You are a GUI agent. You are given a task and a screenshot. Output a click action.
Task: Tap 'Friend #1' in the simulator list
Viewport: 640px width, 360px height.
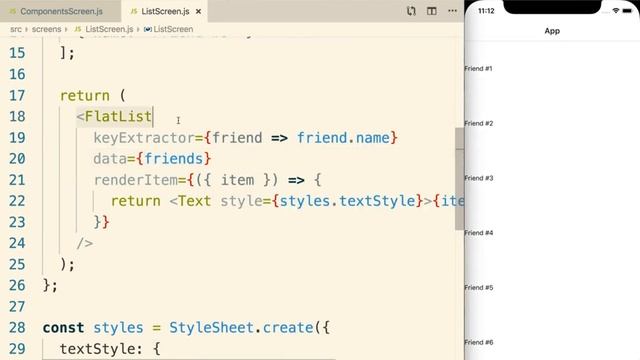[x=478, y=69]
